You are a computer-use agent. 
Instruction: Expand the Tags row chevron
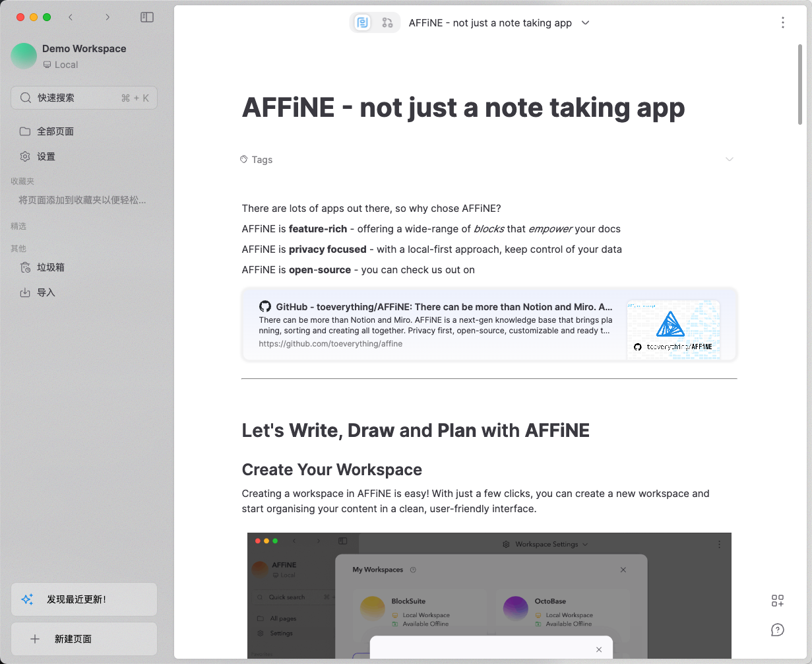pyautogui.click(x=730, y=159)
